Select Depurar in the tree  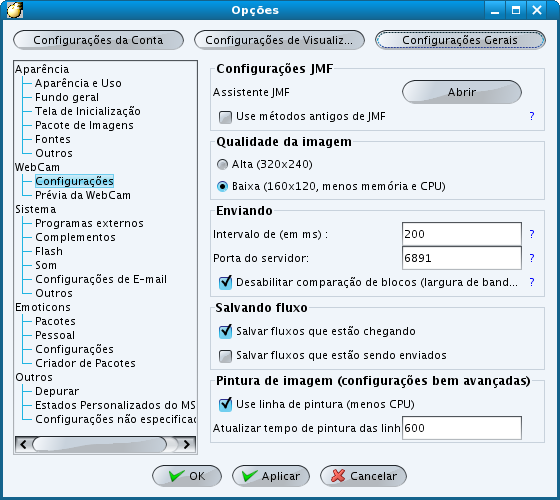click(x=57, y=391)
